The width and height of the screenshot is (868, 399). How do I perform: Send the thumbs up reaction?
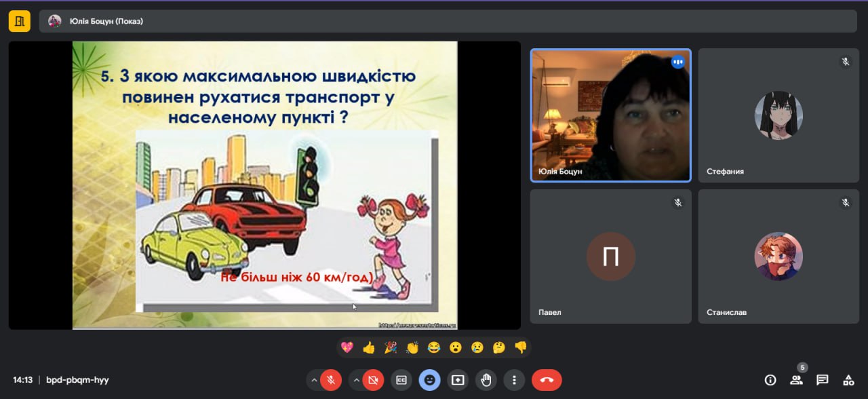click(x=369, y=347)
